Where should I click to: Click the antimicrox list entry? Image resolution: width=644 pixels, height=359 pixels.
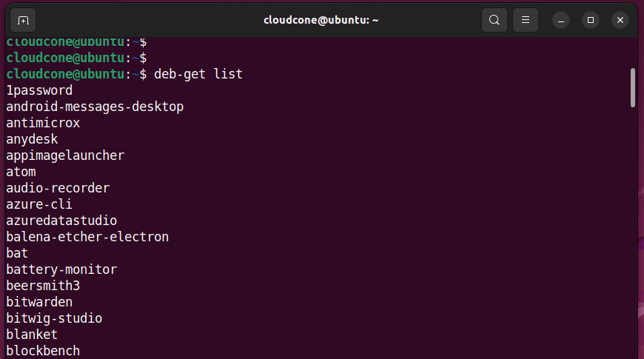[x=43, y=123]
